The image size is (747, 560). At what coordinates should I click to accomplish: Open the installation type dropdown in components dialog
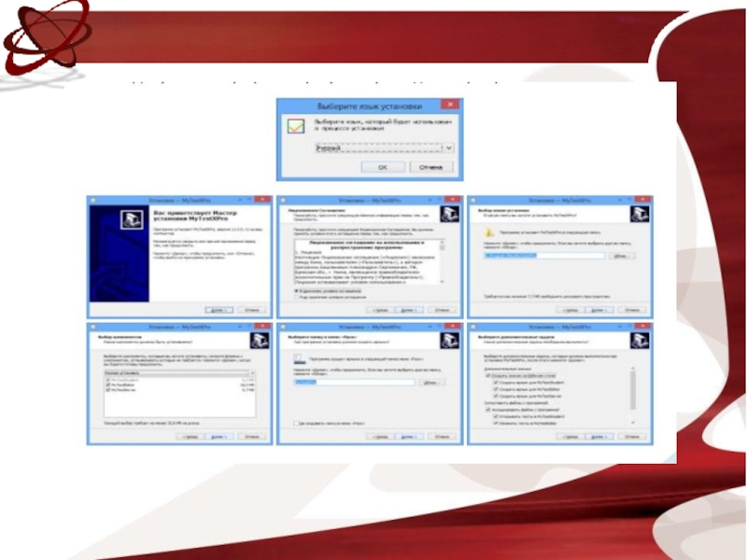coord(179,372)
